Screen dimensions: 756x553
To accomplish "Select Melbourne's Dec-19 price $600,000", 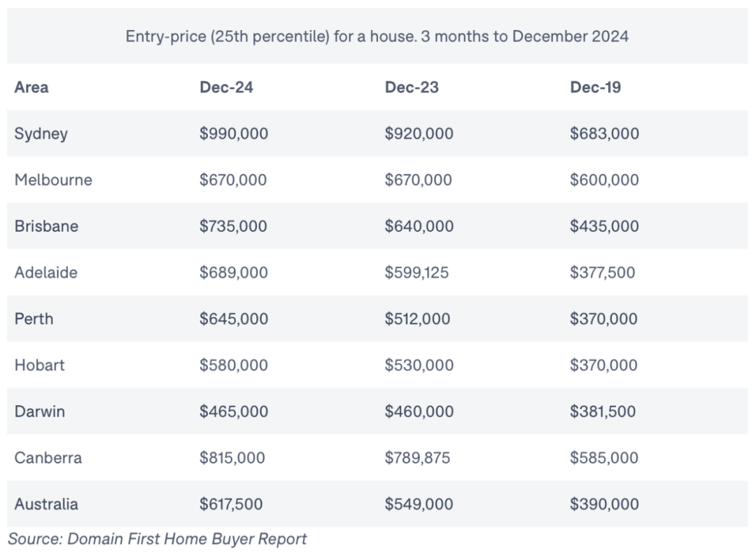I will [604, 180].
